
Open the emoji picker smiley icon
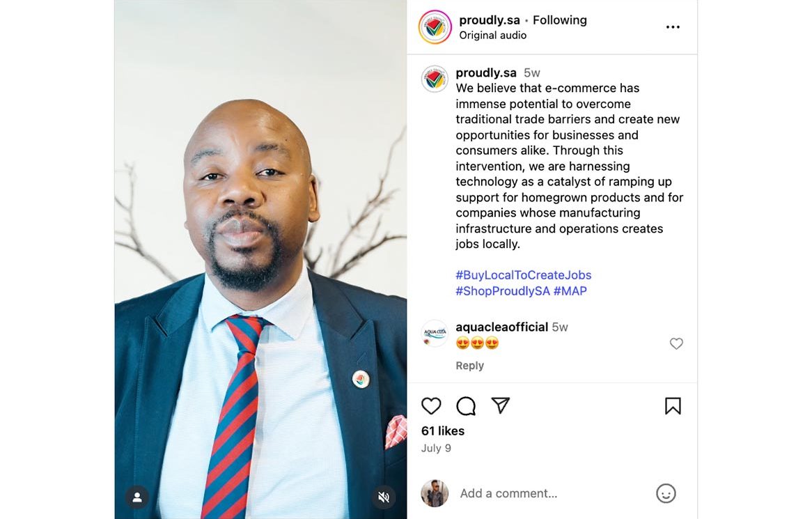point(666,493)
